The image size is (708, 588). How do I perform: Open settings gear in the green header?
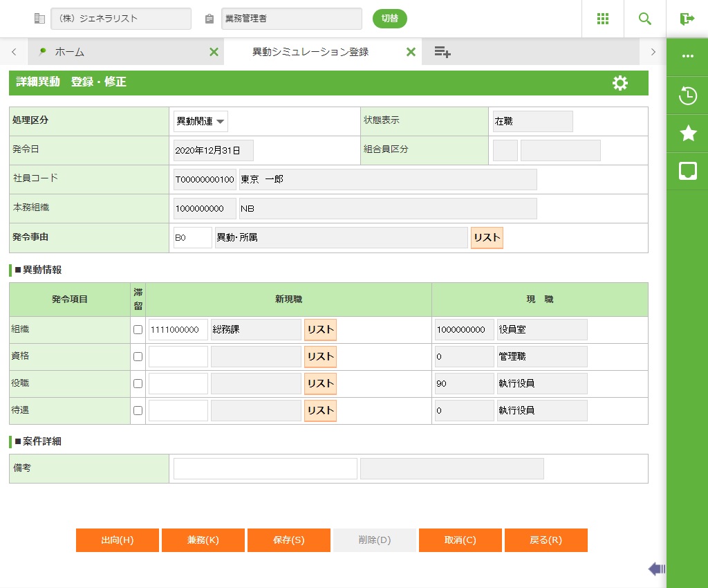tap(619, 83)
